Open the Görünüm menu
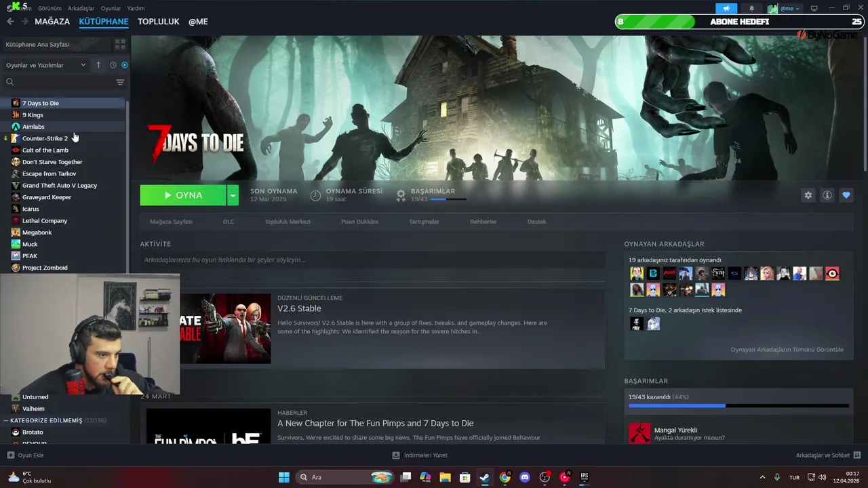Viewport: 868px width, 488px height. click(50, 8)
